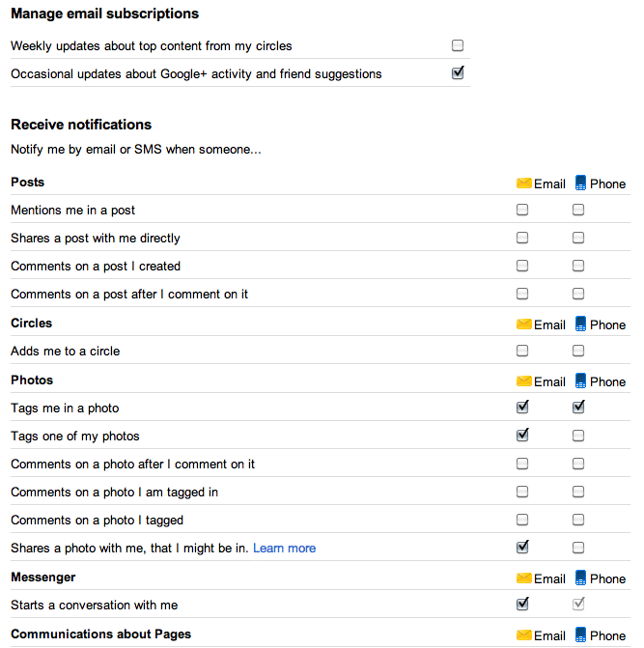Click the Email envelope icon in Posts header

pos(523,183)
